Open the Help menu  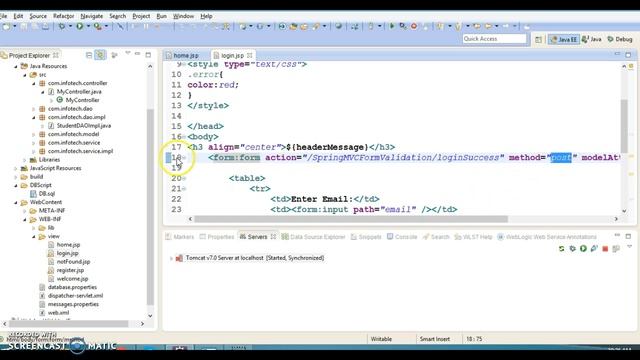click(x=206, y=16)
